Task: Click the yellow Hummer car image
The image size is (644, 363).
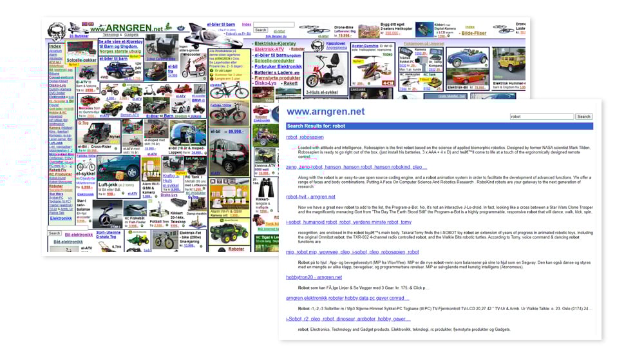Action: 509,63
